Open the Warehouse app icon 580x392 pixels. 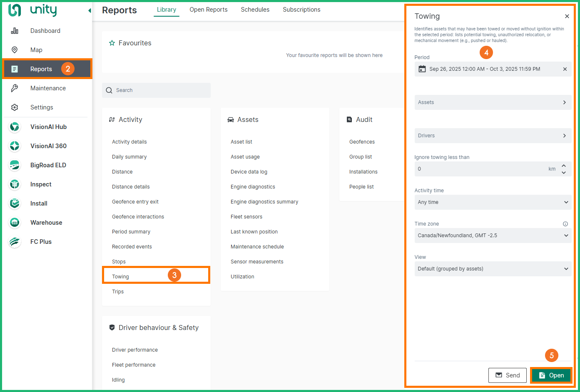pos(15,223)
